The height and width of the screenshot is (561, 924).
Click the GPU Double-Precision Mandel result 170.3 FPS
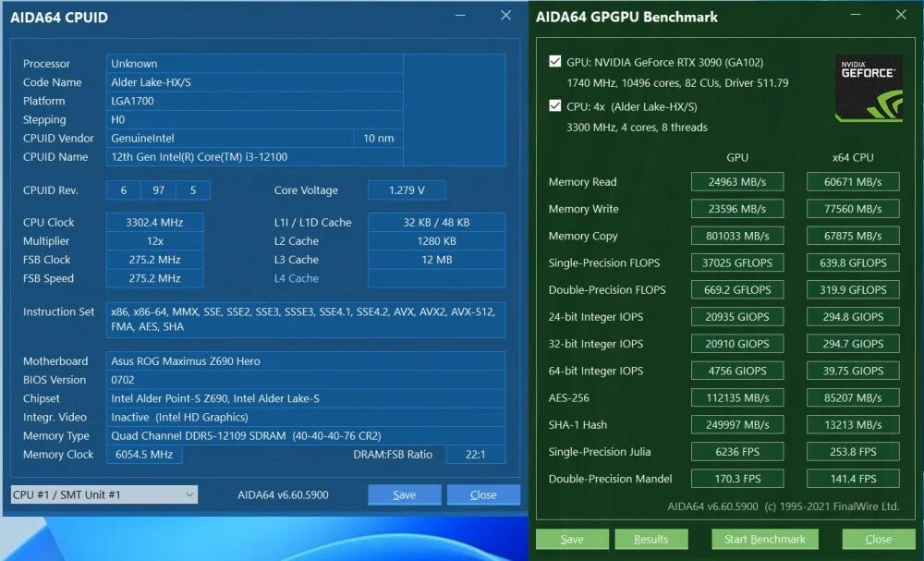pyautogui.click(x=737, y=479)
